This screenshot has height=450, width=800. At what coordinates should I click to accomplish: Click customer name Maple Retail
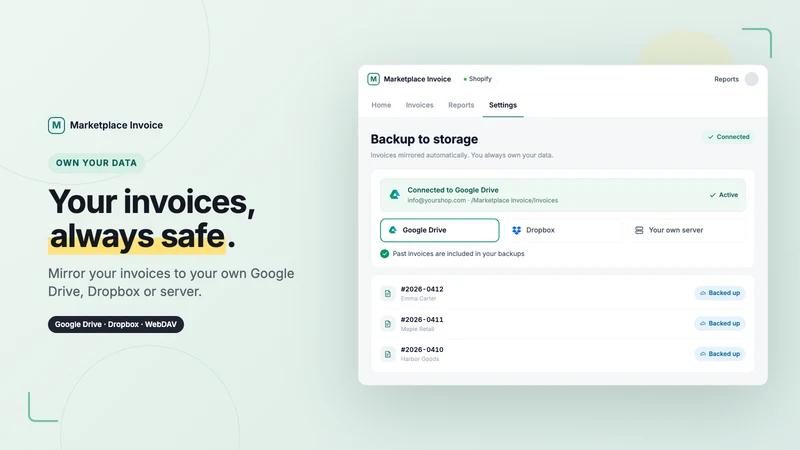click(417, 329)
